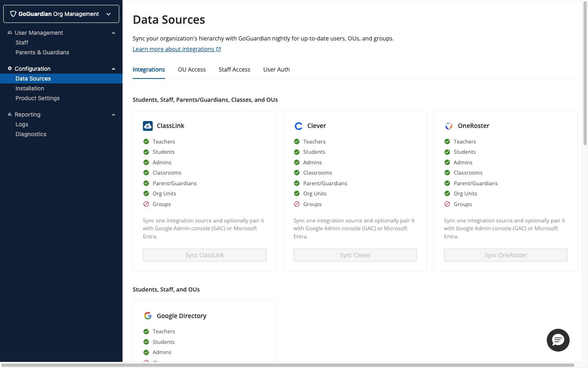Image resolution: width=588 pixels, height=368 pixels.
Task: Switch to the Staff Access tab
Action: 234,70
